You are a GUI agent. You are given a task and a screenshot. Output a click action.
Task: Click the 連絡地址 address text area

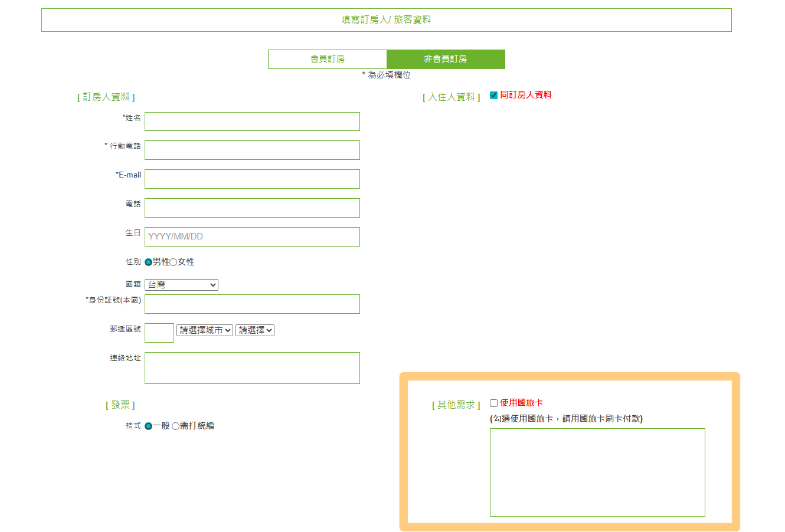pyautogui.click(x=252, y=368)
